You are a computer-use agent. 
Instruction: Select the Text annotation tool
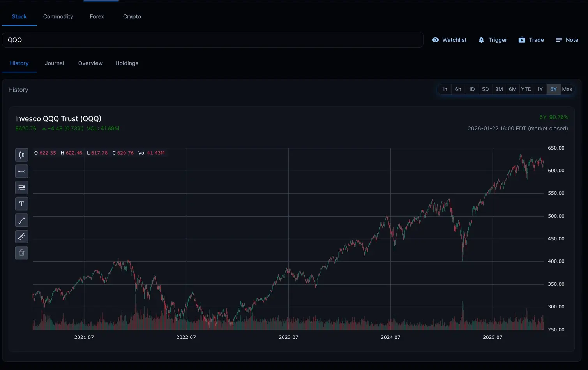click(x=22, y=204)
